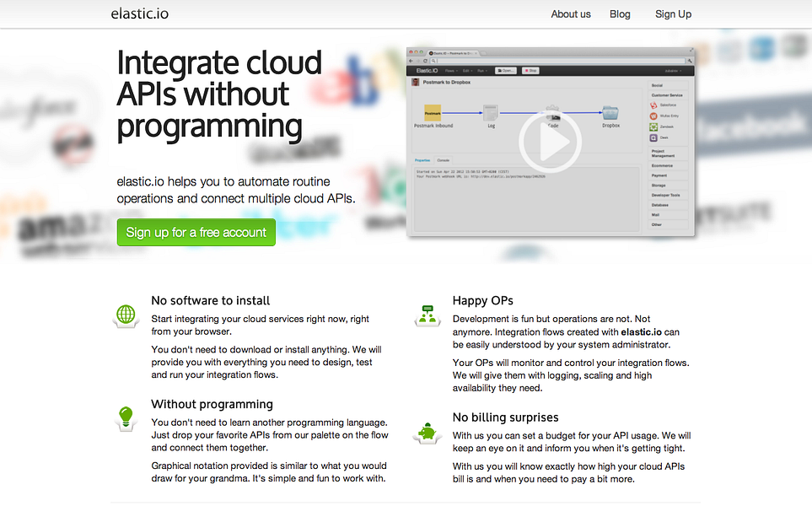Click the Stop button in video preview
The image size is (812, 506).
530,71
